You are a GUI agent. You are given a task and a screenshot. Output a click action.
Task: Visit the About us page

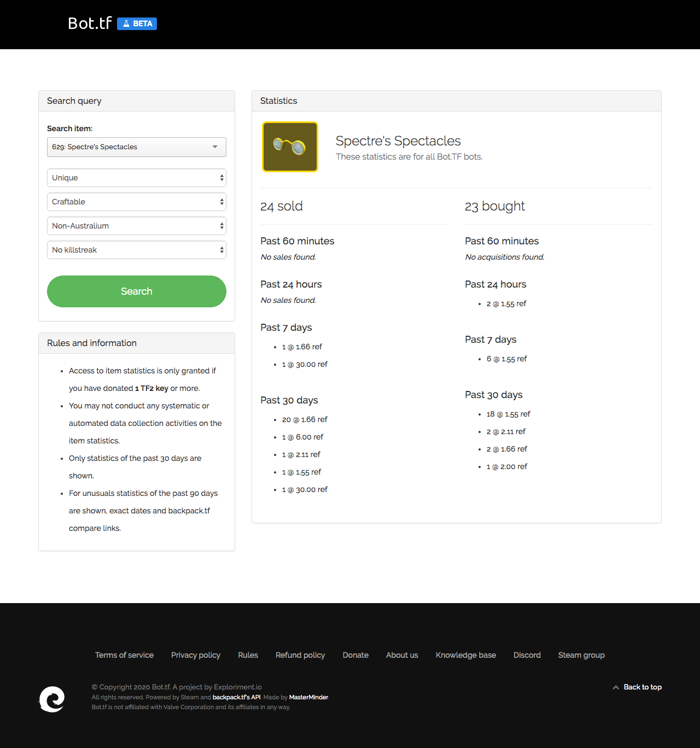[x=402, y=655]
